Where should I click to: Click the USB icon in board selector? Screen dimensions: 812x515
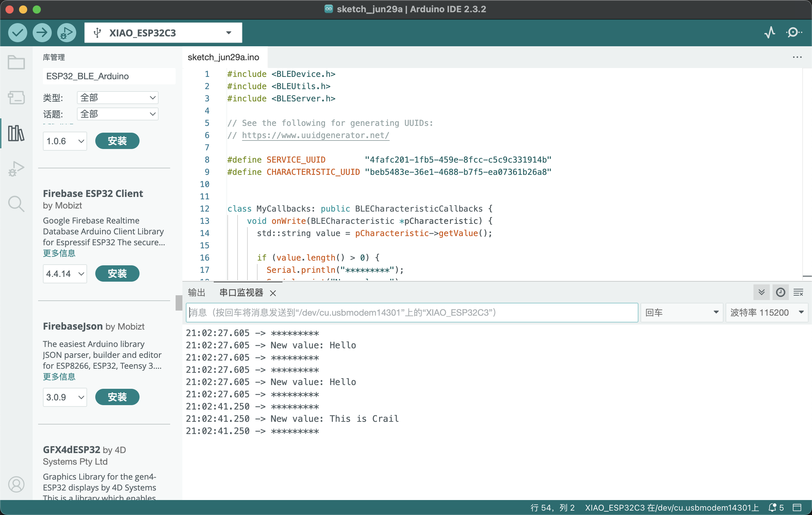(97, 33)
